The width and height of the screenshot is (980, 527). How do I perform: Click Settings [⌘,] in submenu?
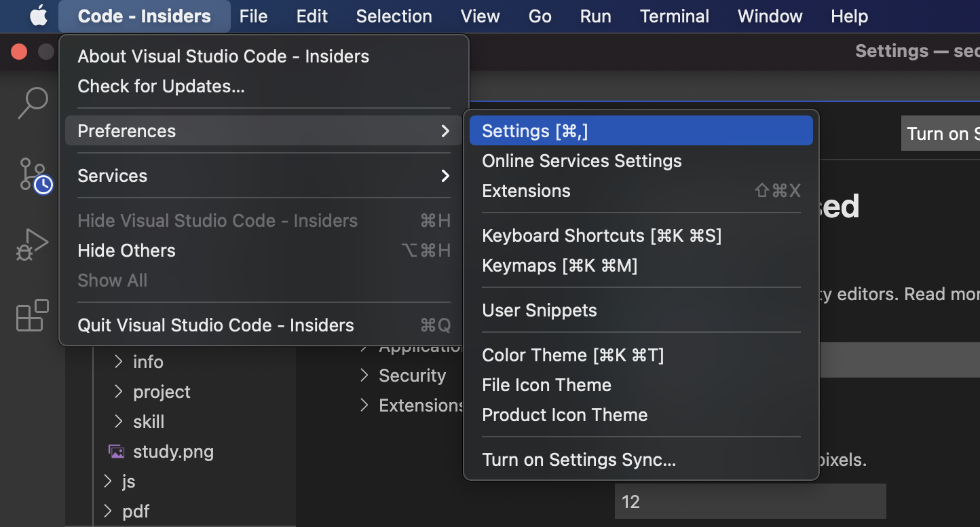(x=641, y=131)
